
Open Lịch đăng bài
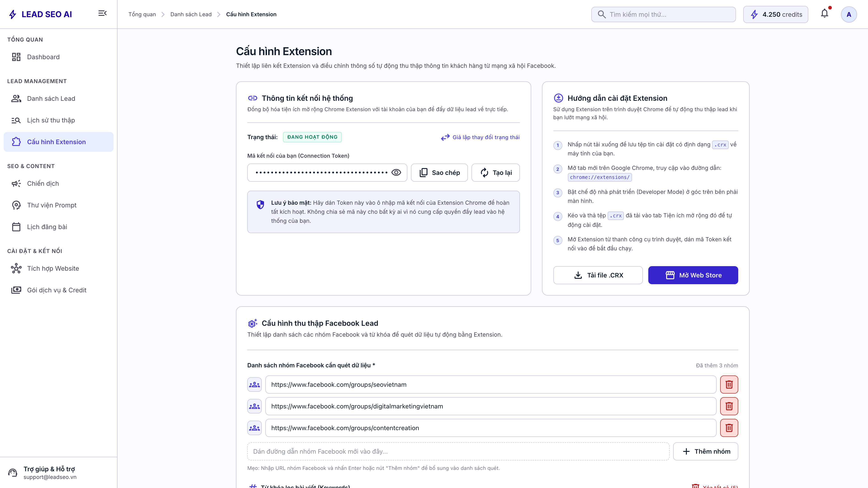tap(58, 227)
